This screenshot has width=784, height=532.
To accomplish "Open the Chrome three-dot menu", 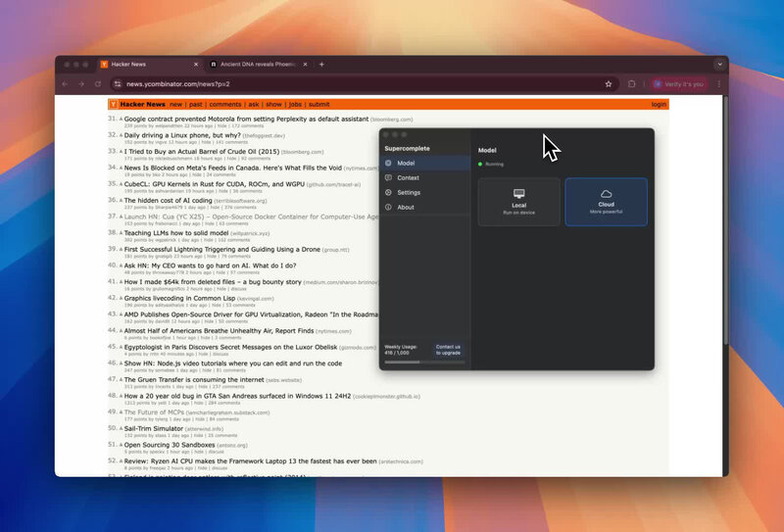I will (x=719, y=84).
